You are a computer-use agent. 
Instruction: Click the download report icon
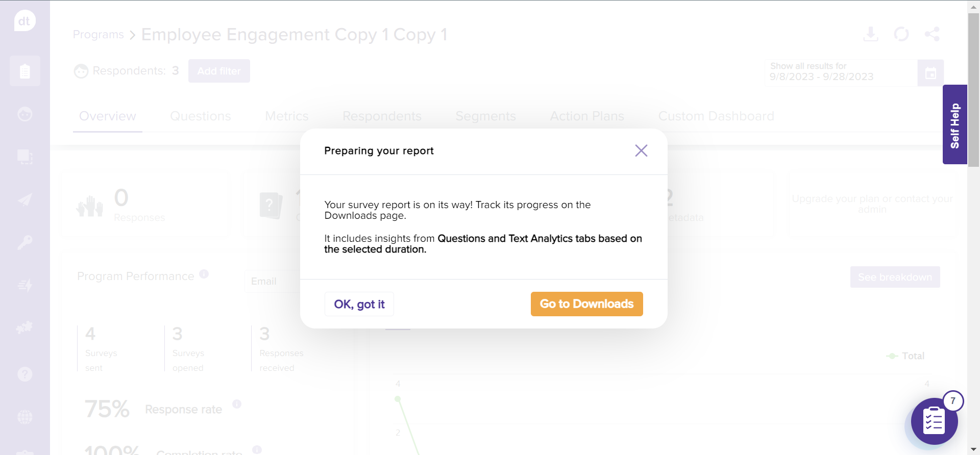coord(871,34)
